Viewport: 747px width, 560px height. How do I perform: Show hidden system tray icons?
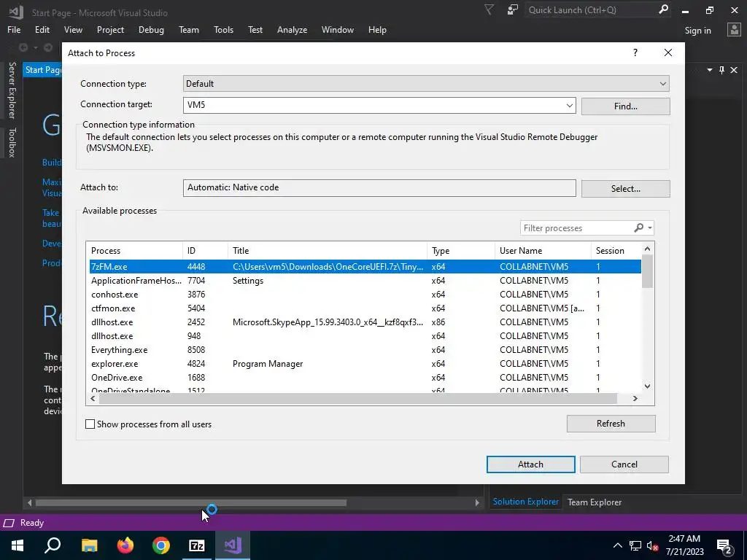pos(617,545)
